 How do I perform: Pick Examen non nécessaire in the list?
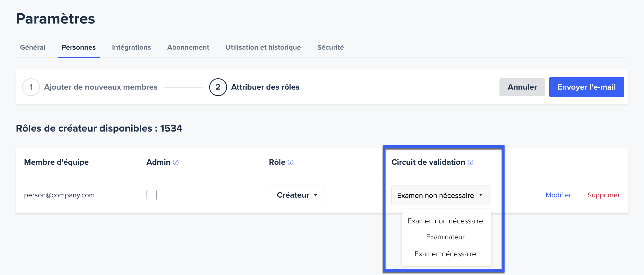point(445,221)
